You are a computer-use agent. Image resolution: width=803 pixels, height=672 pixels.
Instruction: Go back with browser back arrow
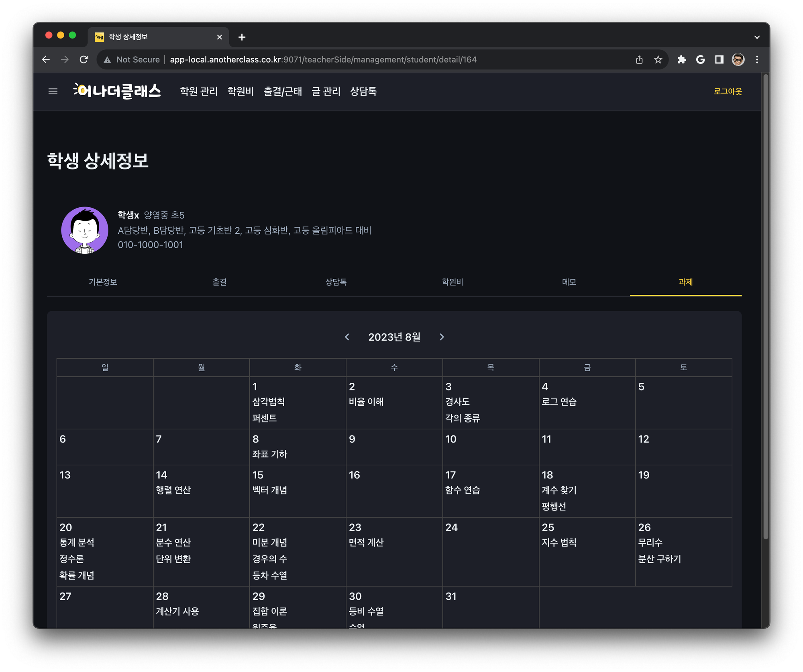point(46,59)
